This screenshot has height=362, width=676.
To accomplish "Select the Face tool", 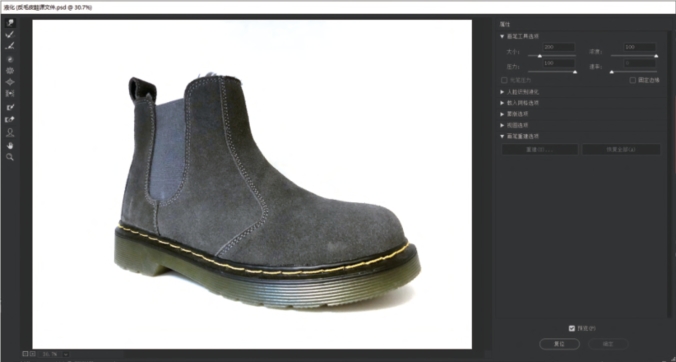I will 10,133.
